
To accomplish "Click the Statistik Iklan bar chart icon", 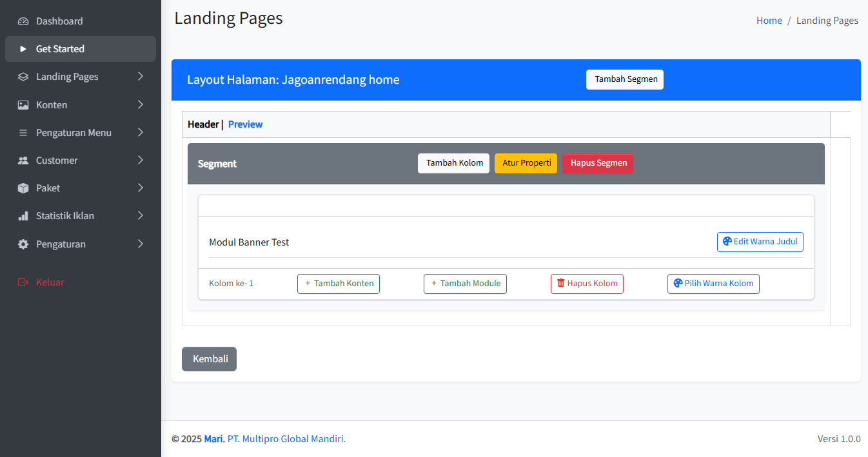I will [23, 216].
